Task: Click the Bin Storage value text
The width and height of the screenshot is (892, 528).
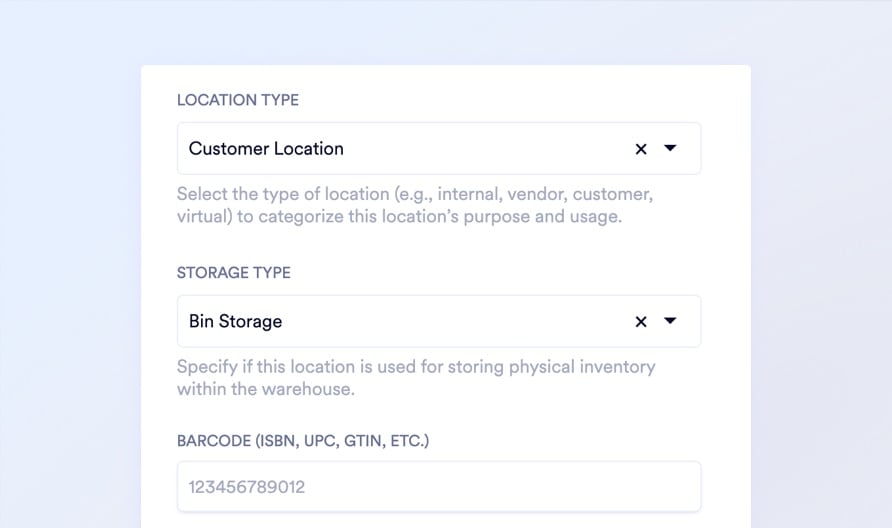Action: tap(236, 321)
